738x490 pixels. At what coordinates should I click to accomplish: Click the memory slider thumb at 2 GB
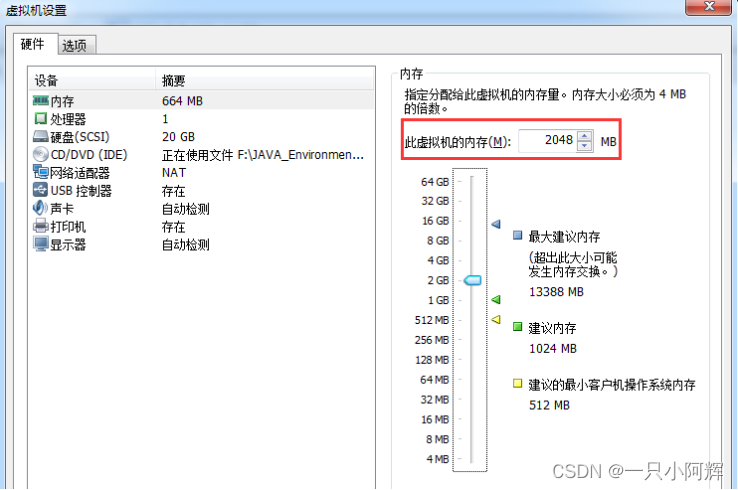(x=473, y=280)
